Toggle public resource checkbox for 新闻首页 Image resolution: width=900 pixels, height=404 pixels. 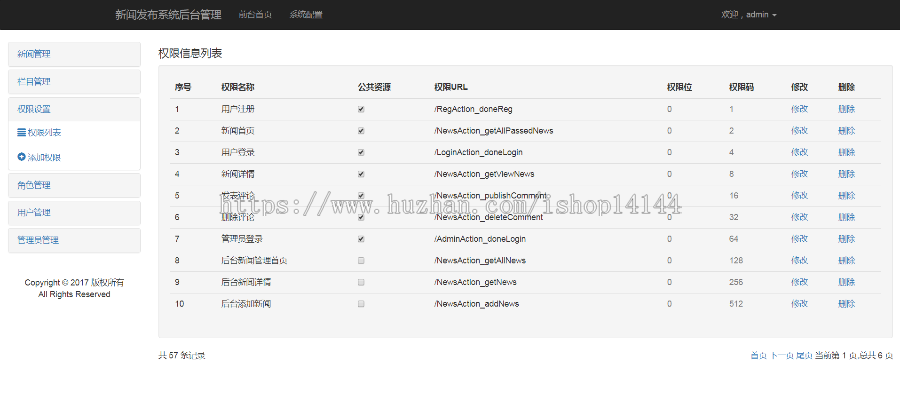click(x=361, y=131)
